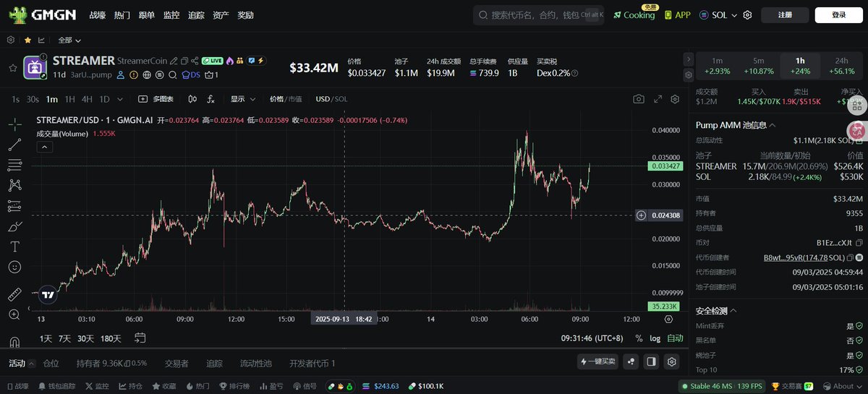Select the pattern drawing tool

(x=14, y=185)
